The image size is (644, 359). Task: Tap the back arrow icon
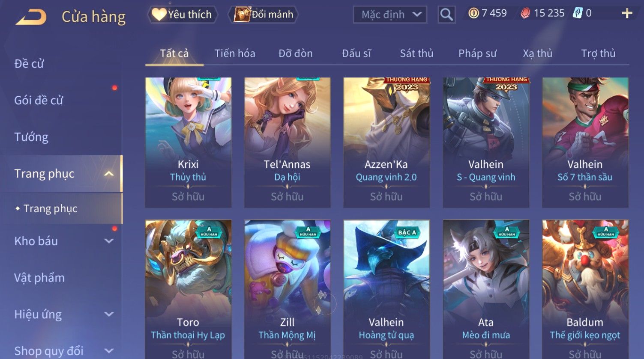(x=31, y=17)
